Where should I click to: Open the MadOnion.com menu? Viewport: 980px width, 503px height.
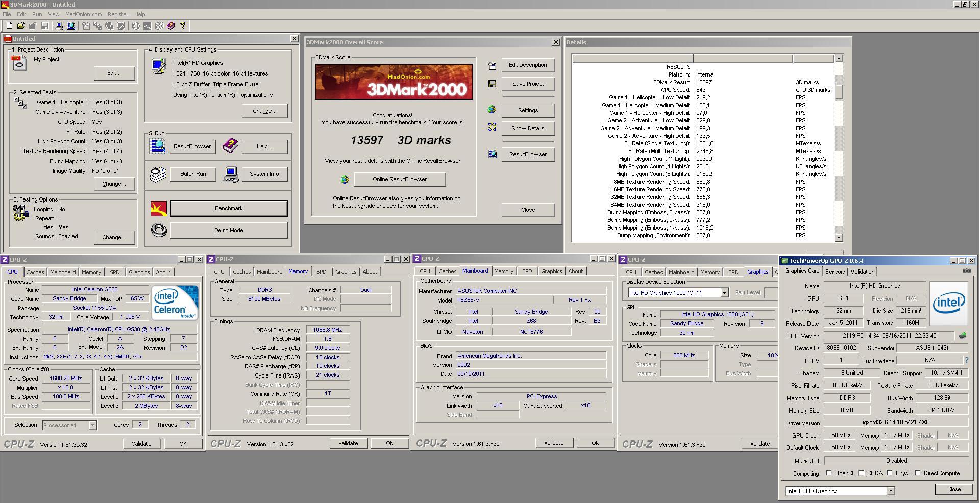83,14
